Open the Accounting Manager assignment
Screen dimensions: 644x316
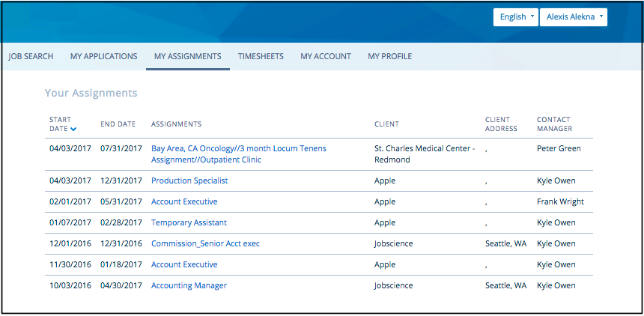tap(189, 285)
